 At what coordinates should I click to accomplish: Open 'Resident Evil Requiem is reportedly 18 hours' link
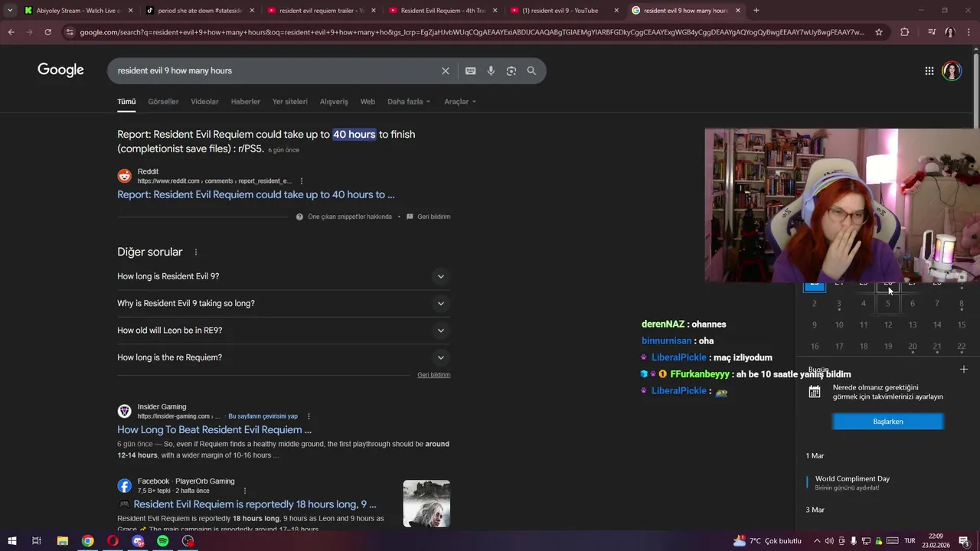[255, 504]
